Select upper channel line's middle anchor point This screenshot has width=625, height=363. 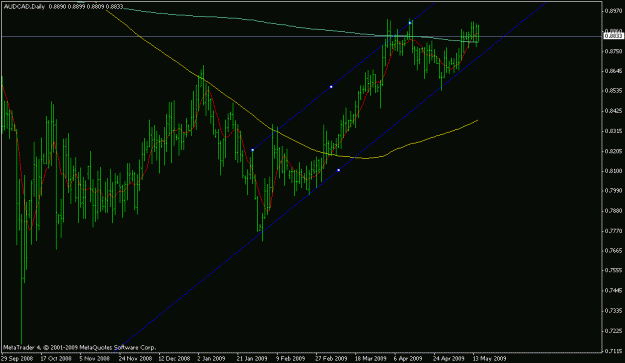tap(331, 86)
